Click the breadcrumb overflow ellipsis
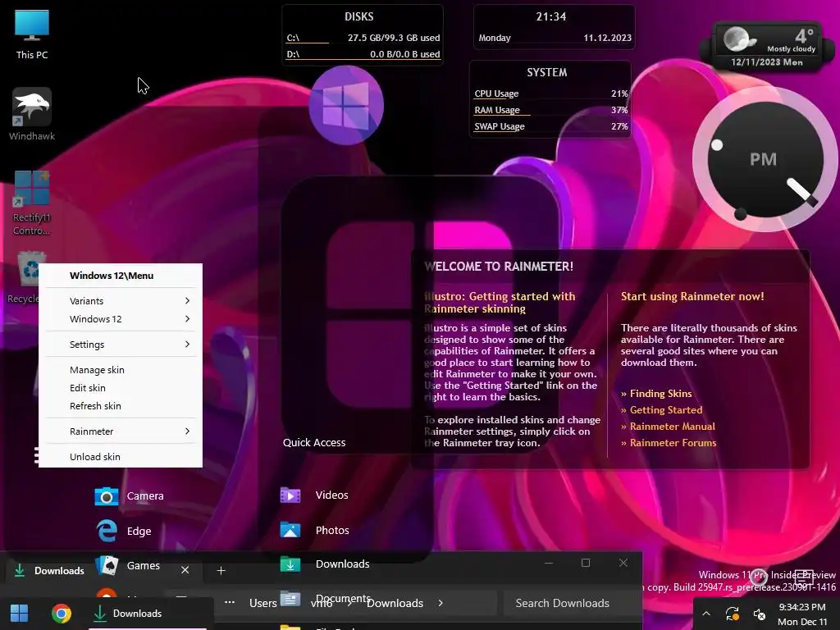This screenshot has width=840, height=630. pyautogui.click(x=230, y=602)
